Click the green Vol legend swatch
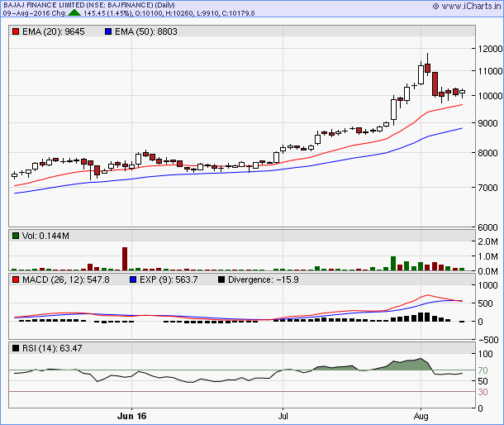The width and height of the screenshot is (504, 425). click(16, 236)
